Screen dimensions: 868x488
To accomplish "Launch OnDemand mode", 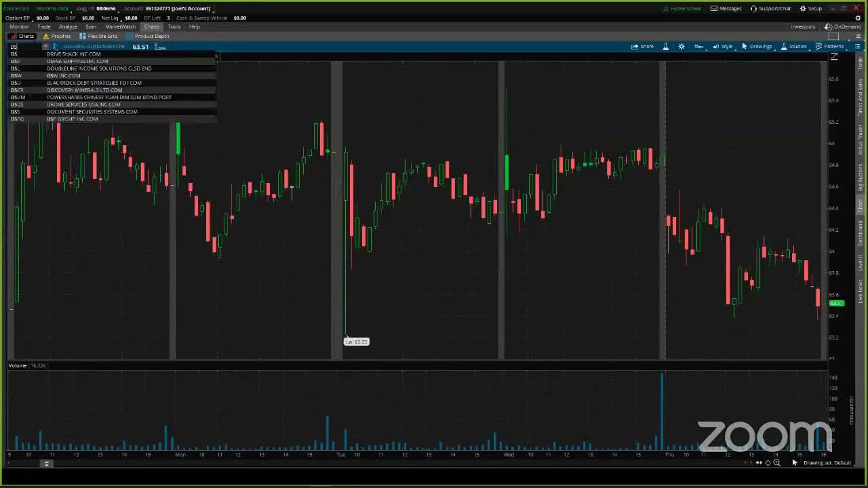I will click(x=843, y=26).
